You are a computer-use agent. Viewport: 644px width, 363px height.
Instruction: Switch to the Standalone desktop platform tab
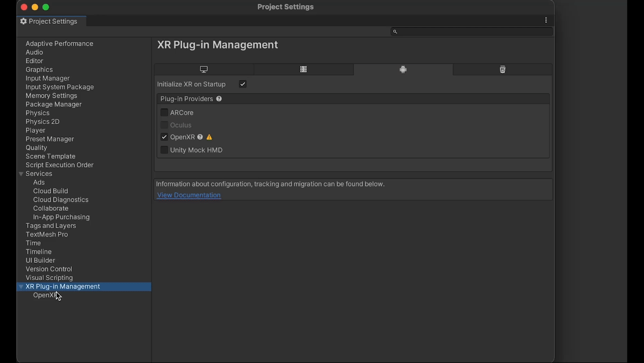tap(204, 70)
